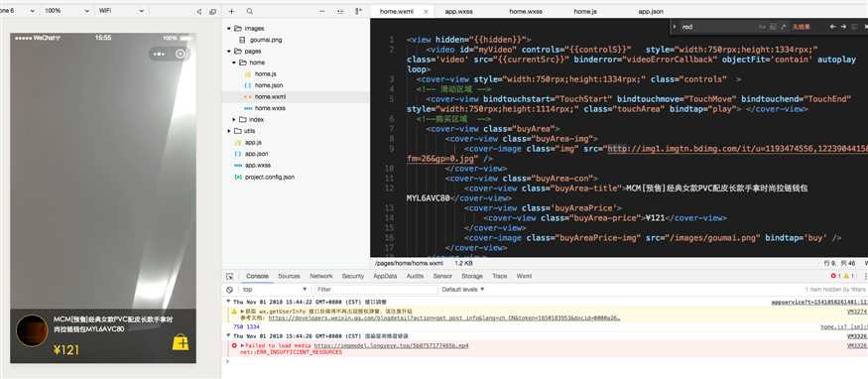Toggle match case option in search
The width and height of the screenshot is (868, 379).
click(x=762, y=27)
